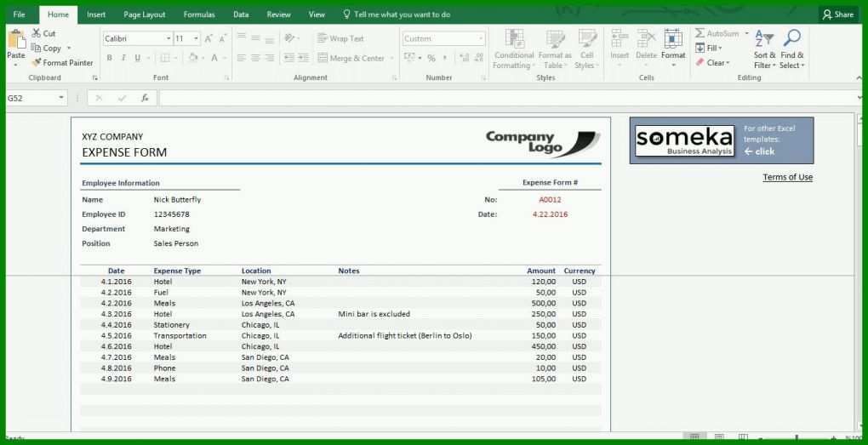The height and width of the screenshot is (445, 868).
Task: Click the Copy button
Action: click(47, 48)
